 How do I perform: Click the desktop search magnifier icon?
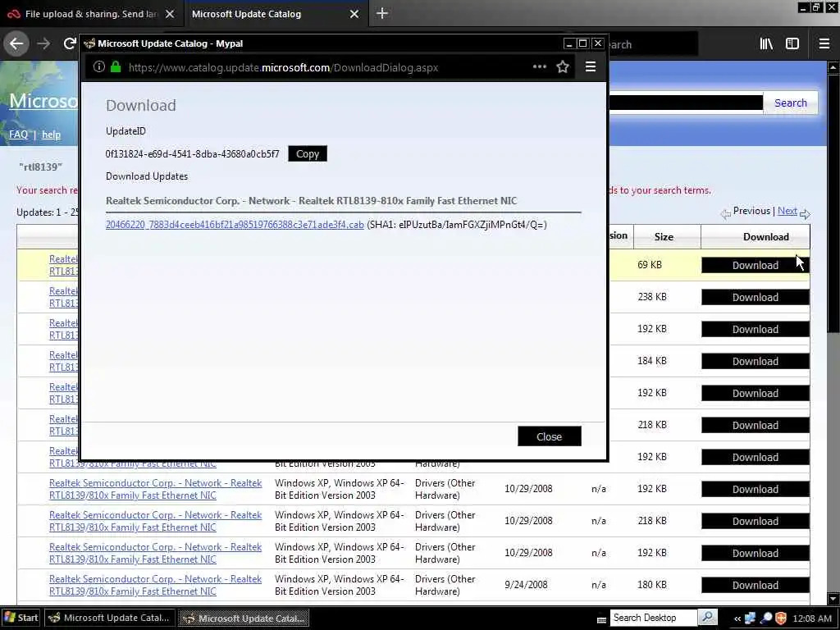(x=708, y=618)
